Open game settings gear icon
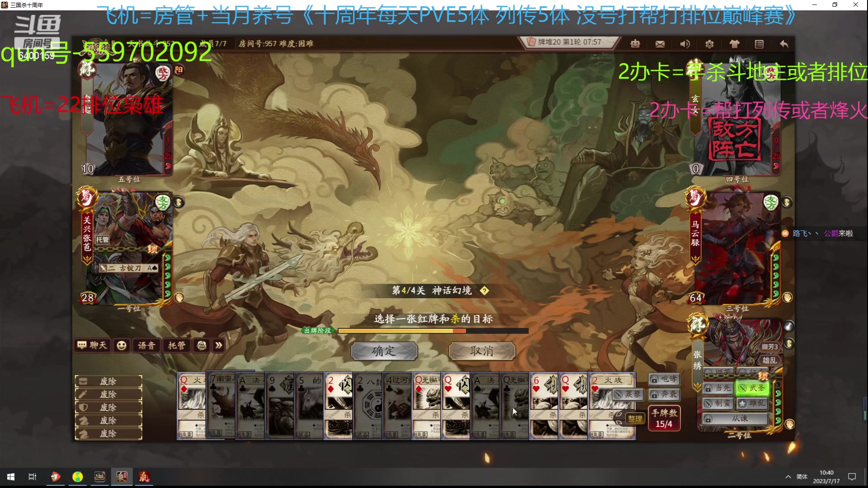The image size is (868, 488). pyautogui.click(x=709, y=44)
